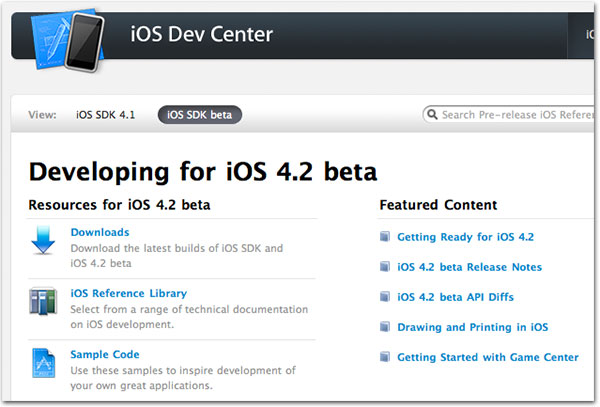Click the 'View:' label
This screenshot has width=600, height=407.
42,115
